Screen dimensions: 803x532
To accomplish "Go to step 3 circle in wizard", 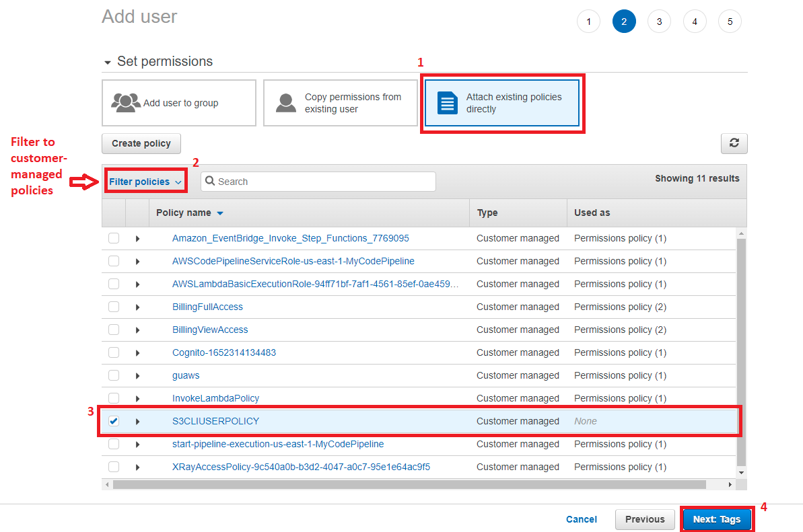I will point(659,22).
